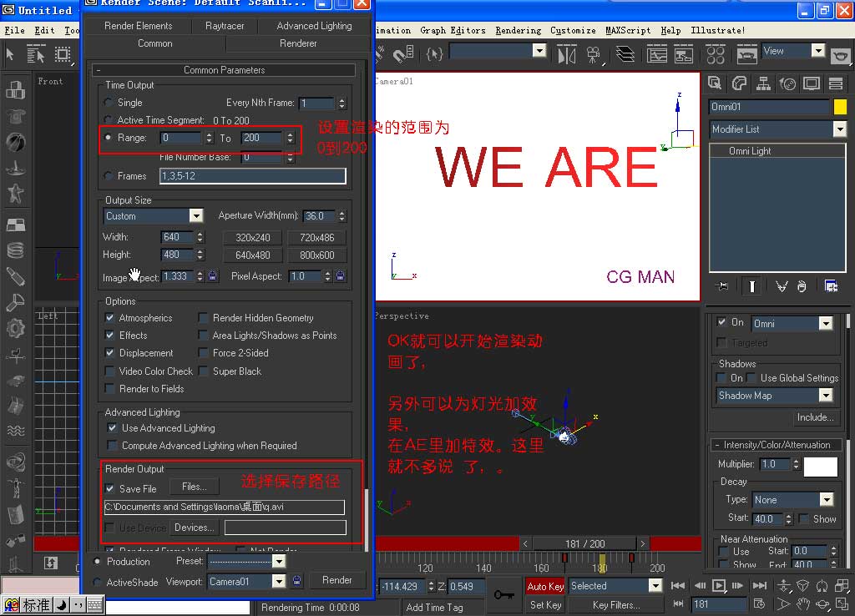Screen dimensions: 855x616
Task: Open the Rendering menu
Action: [518, 31]
